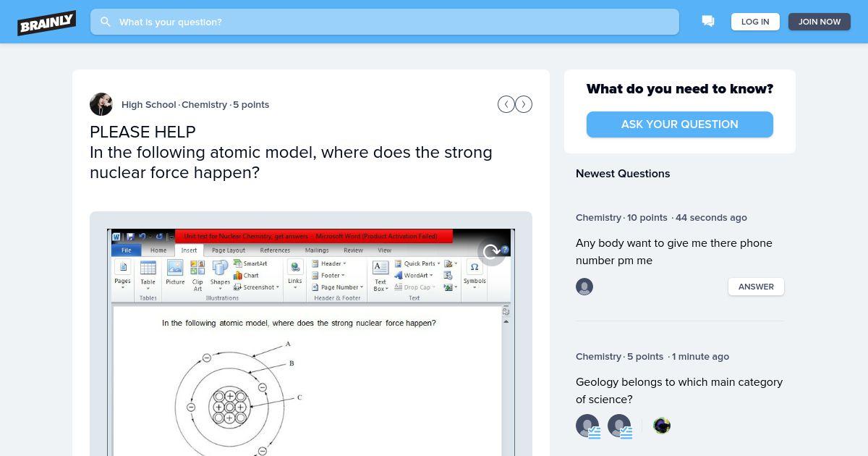This screenshot has width=868, height=456.
Task: Click the '1 minute ago' timestamp
Action: [x=700, y=356]
